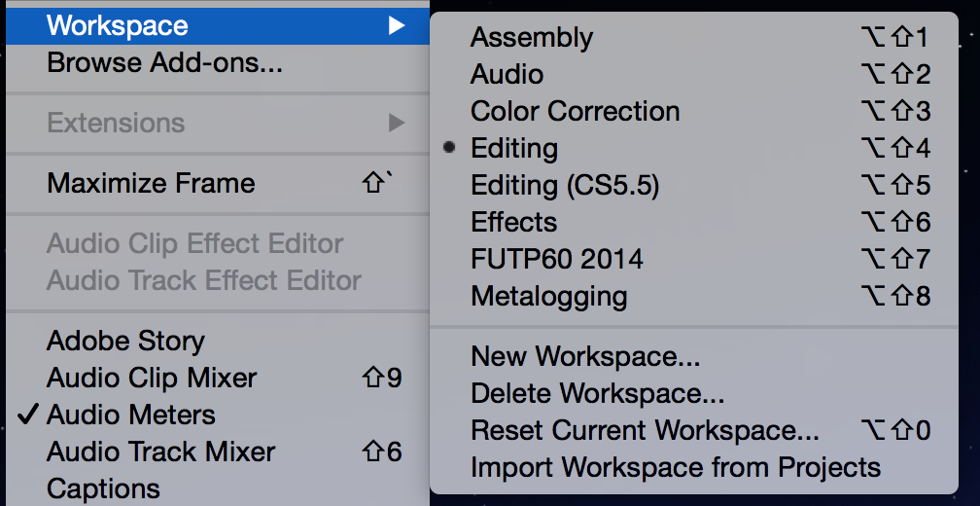Select Import Workspace from Projects
The height and width of the screenshot is (506, 980).
click(x=694, y=467)
